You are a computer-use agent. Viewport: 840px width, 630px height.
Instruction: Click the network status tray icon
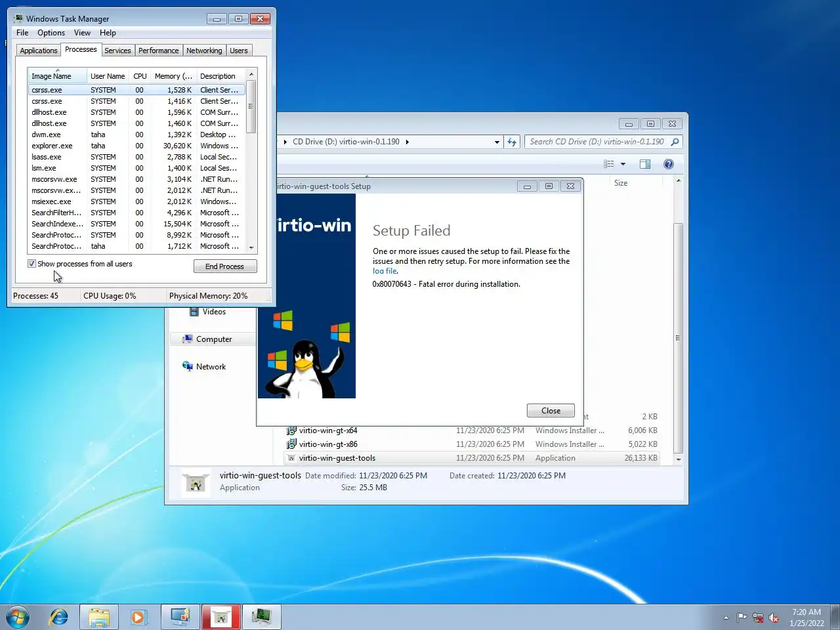tap(758, 618)
